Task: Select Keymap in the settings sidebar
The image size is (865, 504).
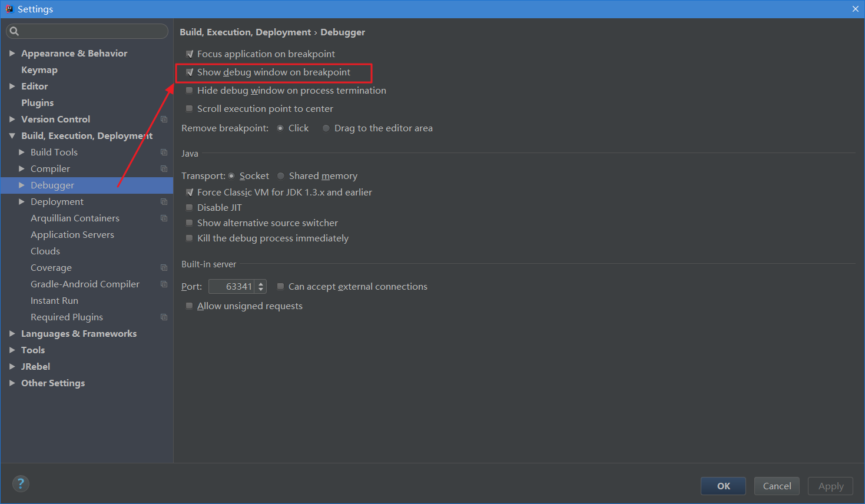Action: [x=38, y=69]
